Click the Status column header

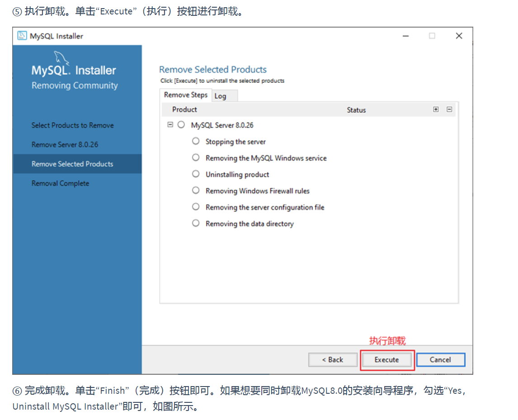click(356, 110)
